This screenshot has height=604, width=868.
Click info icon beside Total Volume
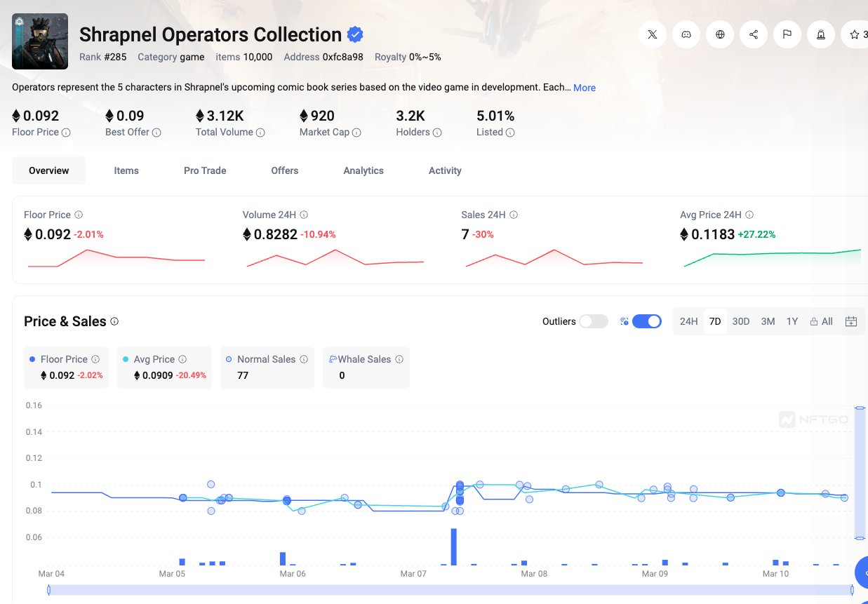tap(260, 133)
